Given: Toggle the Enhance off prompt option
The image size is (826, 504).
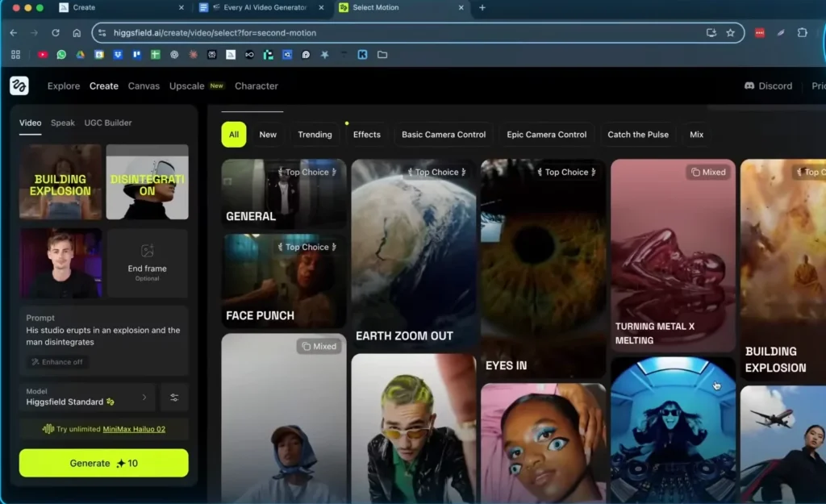Looking at the screenshot, I should coord(56,362).
